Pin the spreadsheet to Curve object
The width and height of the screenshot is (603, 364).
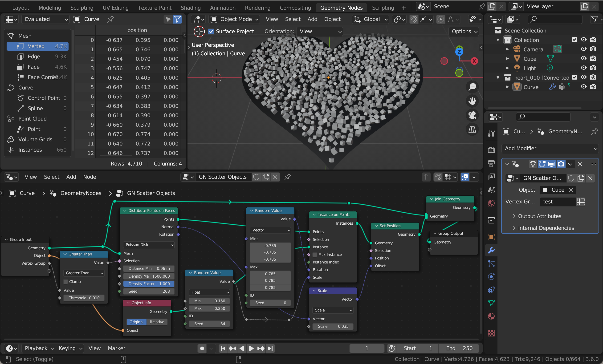coord(110,19)
